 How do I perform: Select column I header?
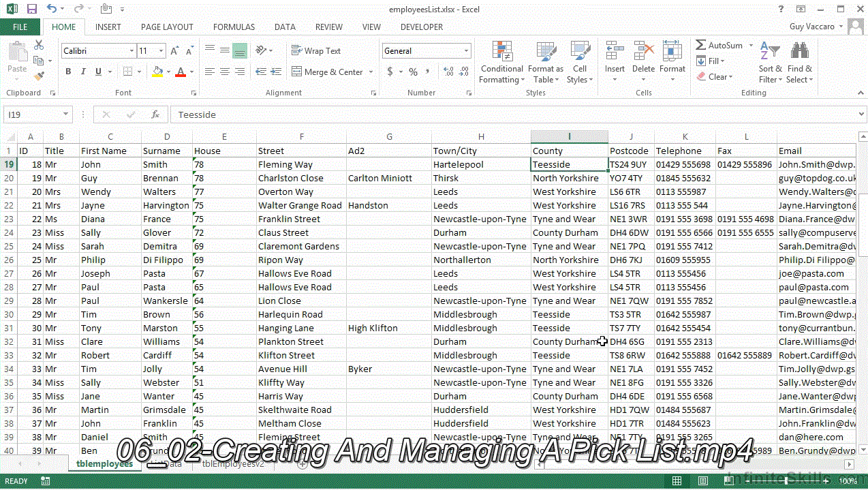pyautogui.click(x=570, y=136)
